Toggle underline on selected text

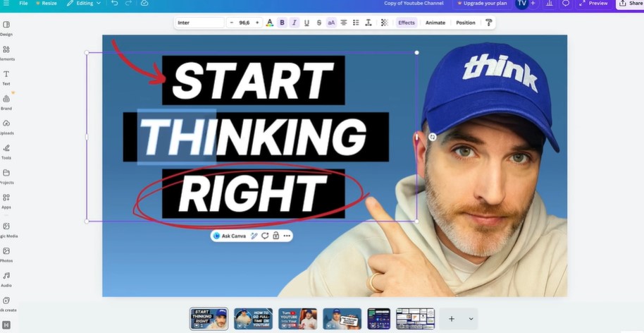coord(306,23)
